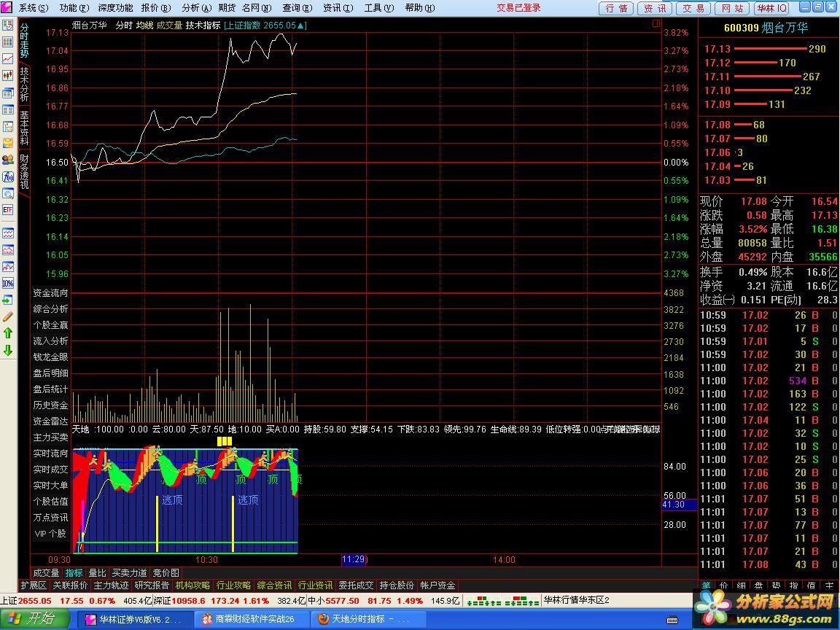
Task: Open the 分析 menu
Action: [197, 7]
